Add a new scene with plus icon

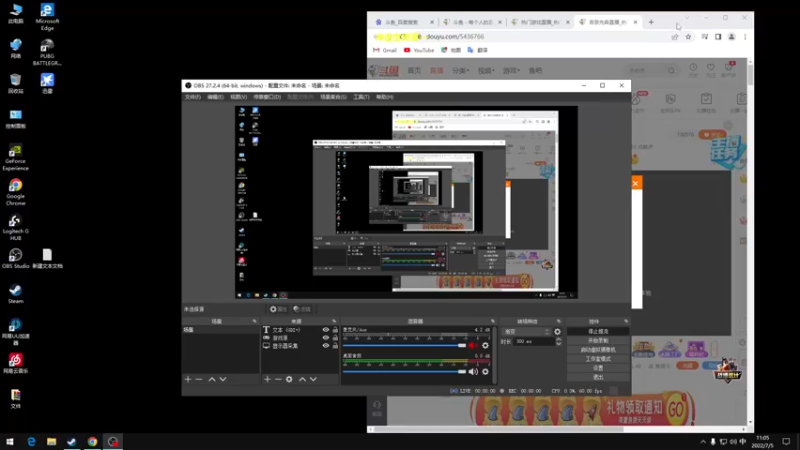(x=188, y=379)
